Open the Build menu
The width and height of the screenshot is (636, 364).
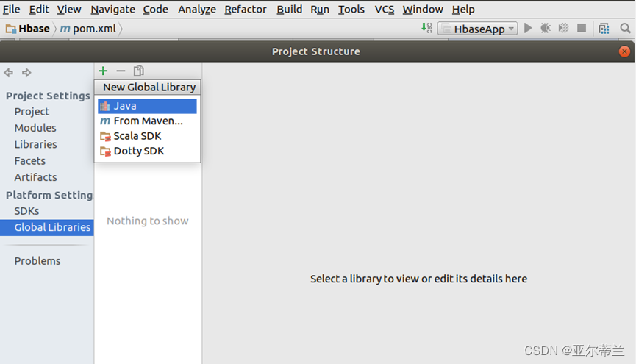pos(289,10)
